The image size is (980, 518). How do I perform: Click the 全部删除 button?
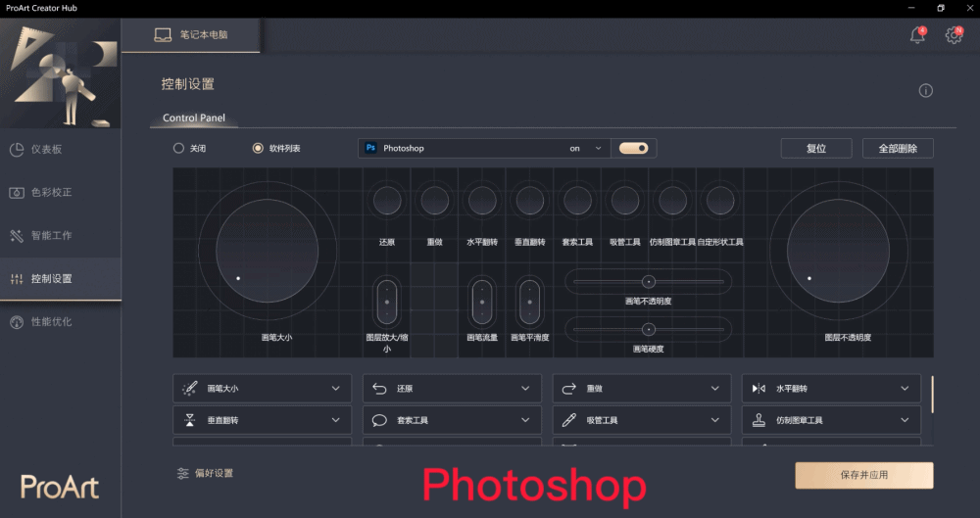[x=898, y=148]
